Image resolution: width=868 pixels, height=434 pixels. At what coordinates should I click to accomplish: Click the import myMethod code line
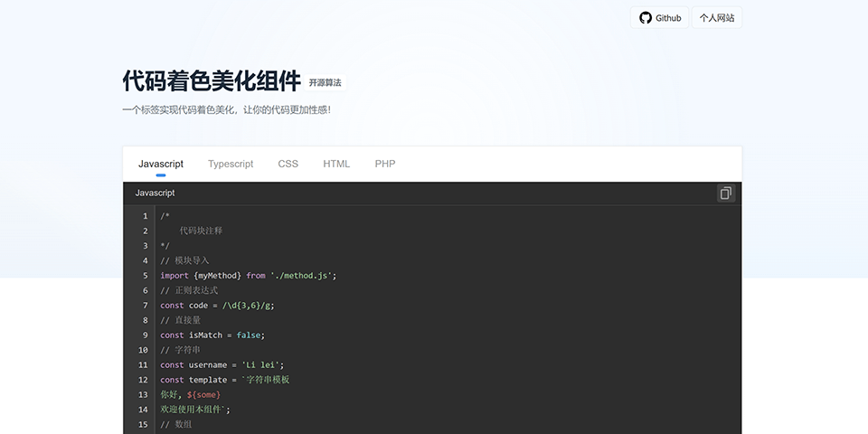click(248, 276)
